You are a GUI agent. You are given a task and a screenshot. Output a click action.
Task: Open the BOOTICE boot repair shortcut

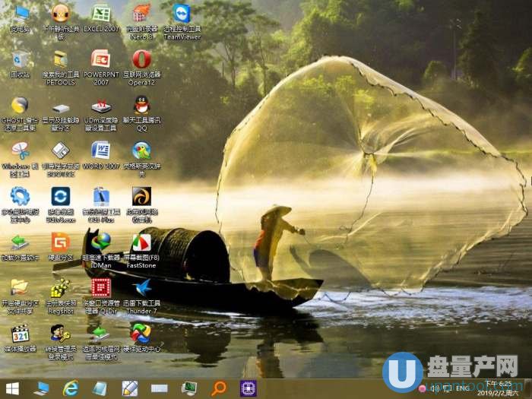click(x=61, y=160)
